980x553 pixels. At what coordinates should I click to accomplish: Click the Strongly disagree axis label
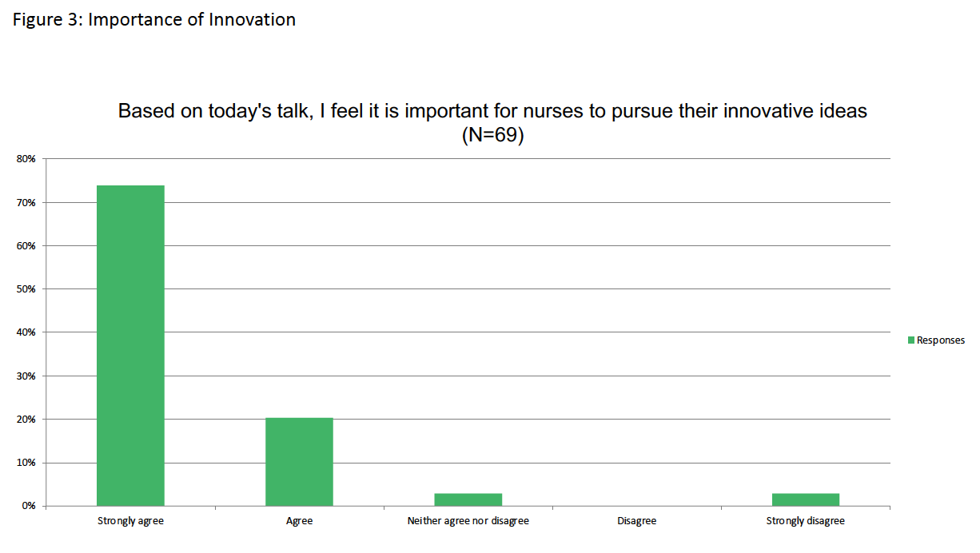pos(805,521)
